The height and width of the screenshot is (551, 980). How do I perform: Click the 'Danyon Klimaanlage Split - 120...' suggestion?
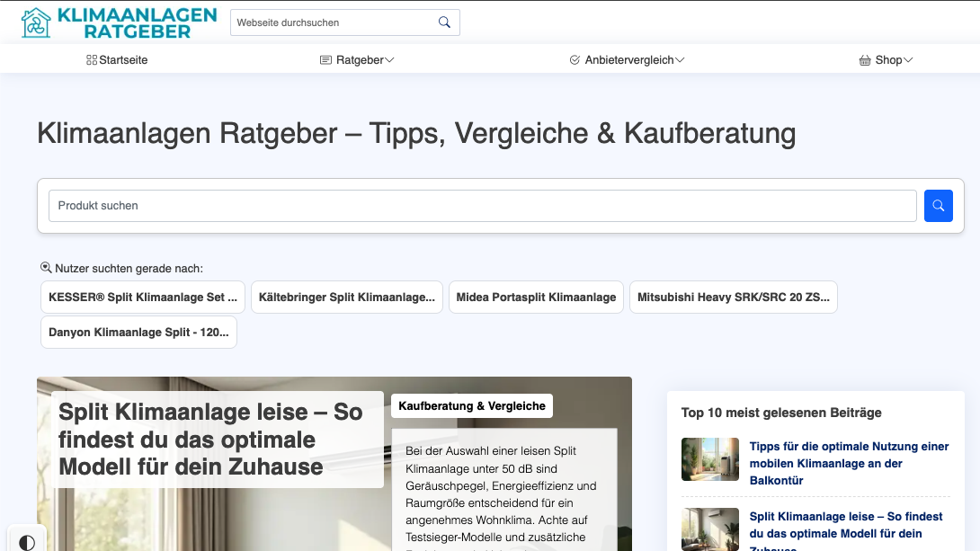point(138,332)
